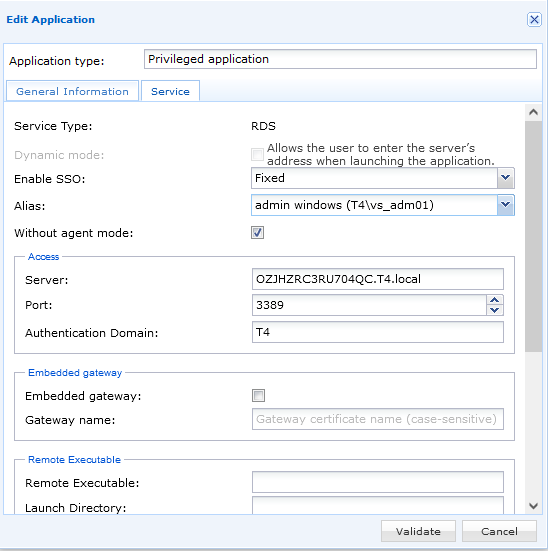Image resolution: width=548 pixels, height=551 pixels.
Task: Click the Validate button
Action: point(418,531)
